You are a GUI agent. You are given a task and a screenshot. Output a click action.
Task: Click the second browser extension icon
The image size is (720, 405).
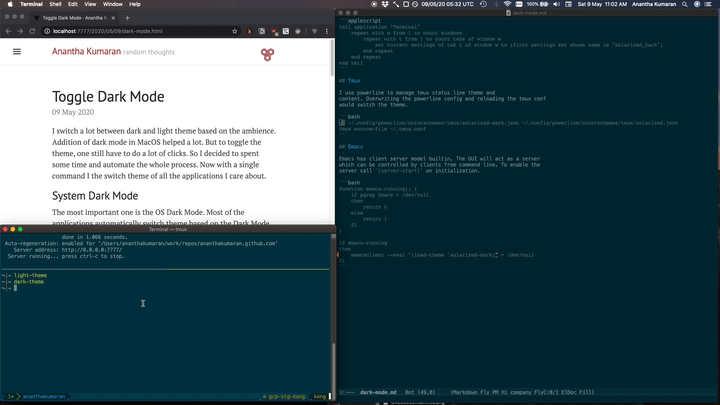pos(262,31)
